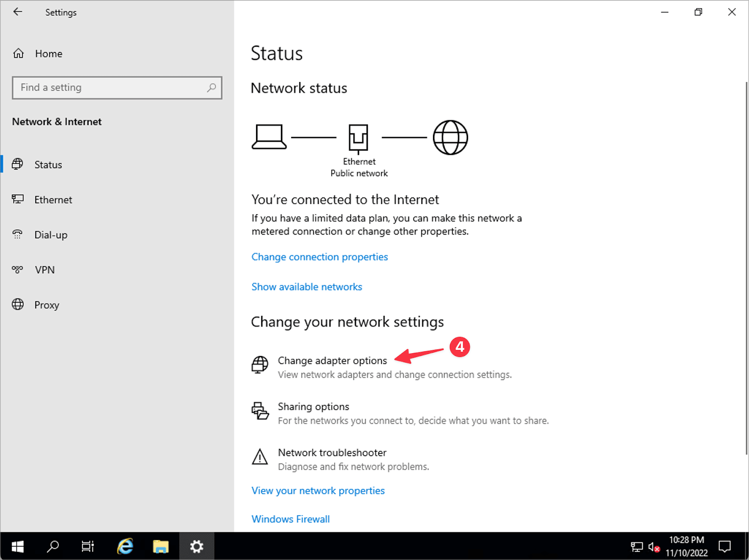Open Internet Explorer from the taskbar
749x560 pixels.
[125, 546]
